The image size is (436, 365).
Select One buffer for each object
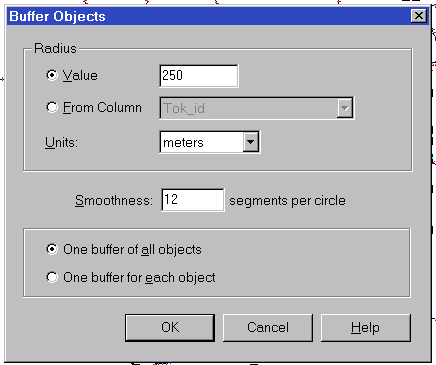52,277
